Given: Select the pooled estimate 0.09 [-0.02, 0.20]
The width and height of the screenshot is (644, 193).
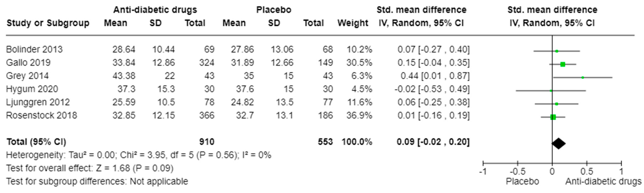Looking at the screenshot, I should [433, 142].
